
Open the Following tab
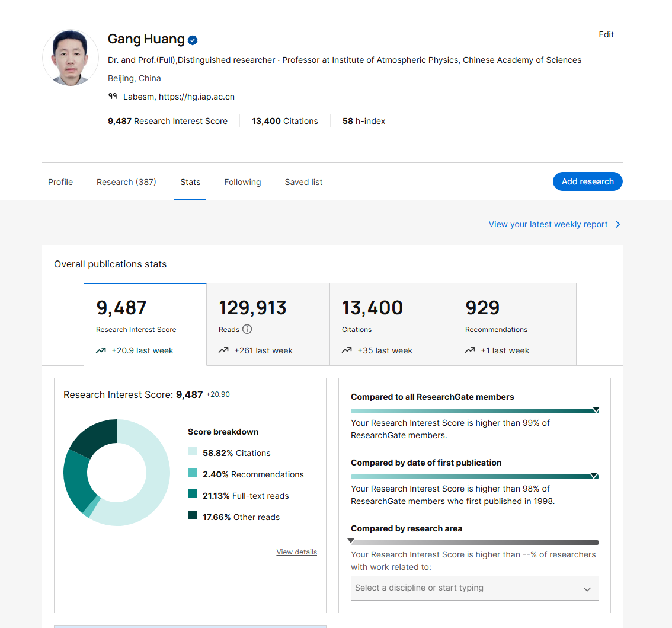(x=242, y=182)
